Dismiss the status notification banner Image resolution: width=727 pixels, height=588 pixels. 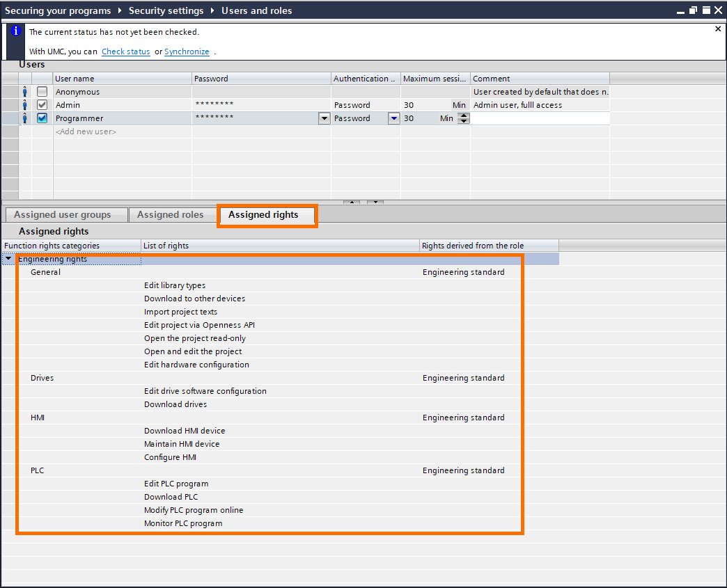coord(717,29)
